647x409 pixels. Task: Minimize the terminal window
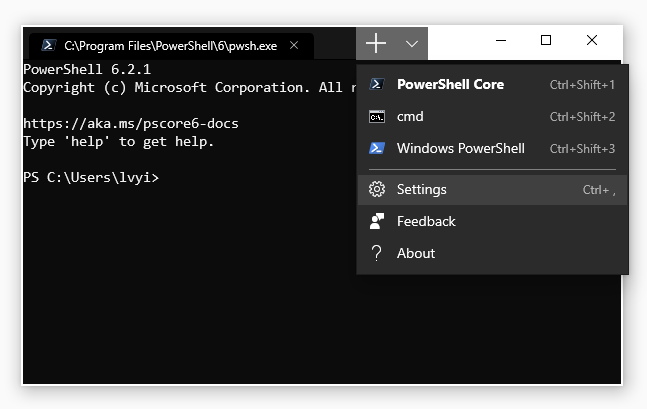(500, 41)
